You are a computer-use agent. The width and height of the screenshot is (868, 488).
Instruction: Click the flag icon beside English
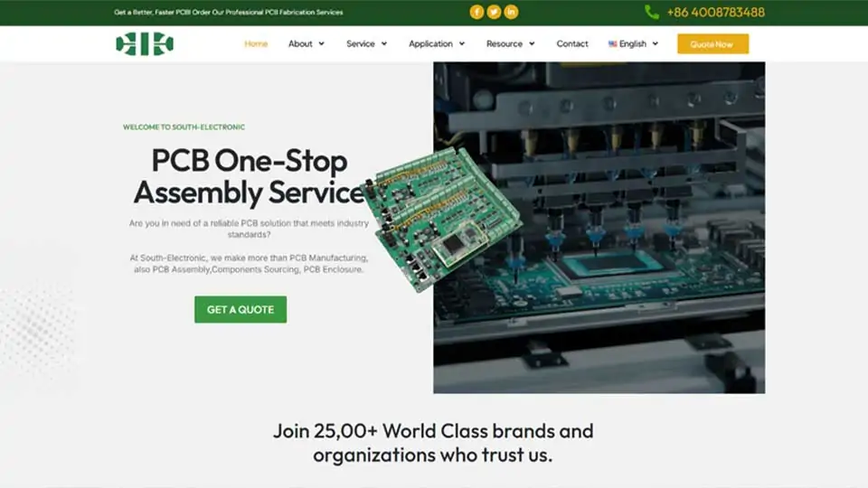click(x=612, y=43)
